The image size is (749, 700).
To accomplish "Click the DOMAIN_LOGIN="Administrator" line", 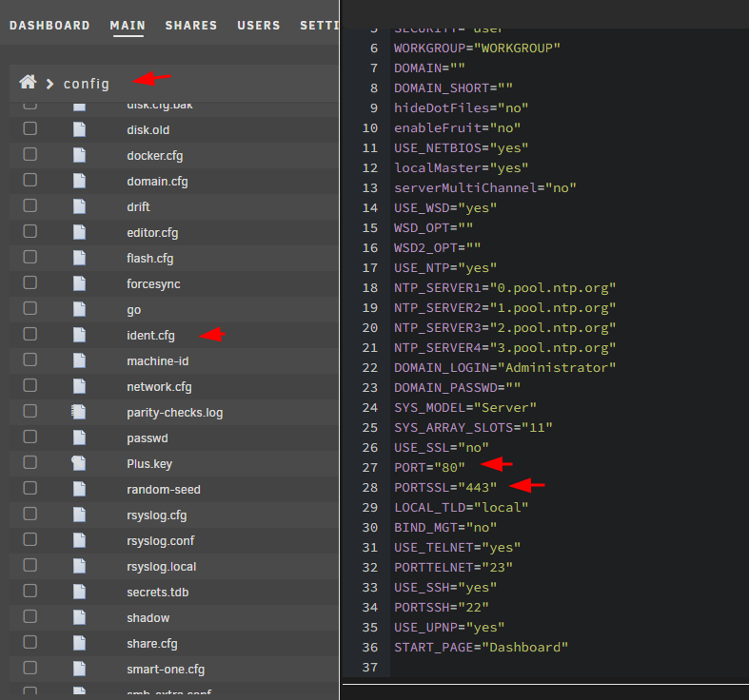I will (x=505, y=368).
